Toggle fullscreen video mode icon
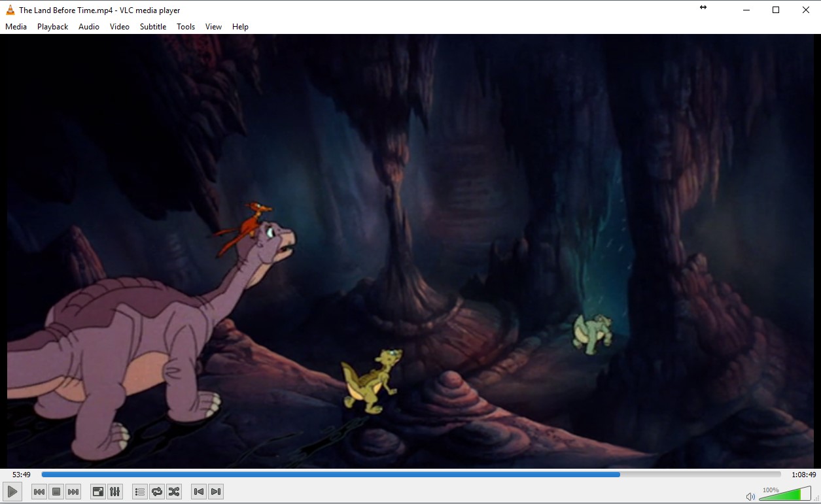Viewport: 821px width, 504px height. [97, 492]
